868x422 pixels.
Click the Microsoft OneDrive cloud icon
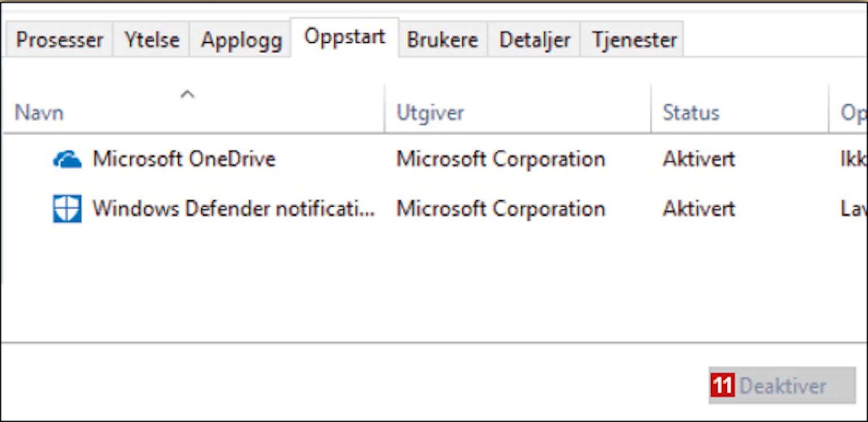[x=67, y=159]
